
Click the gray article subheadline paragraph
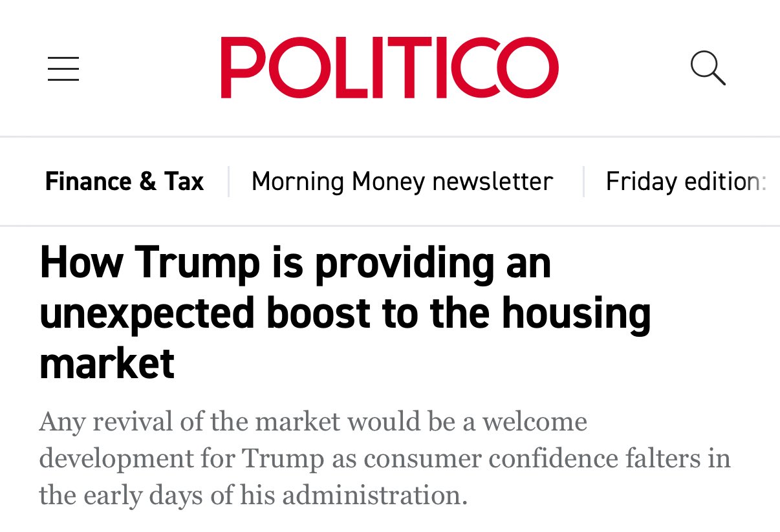click(x=384, y=459)
